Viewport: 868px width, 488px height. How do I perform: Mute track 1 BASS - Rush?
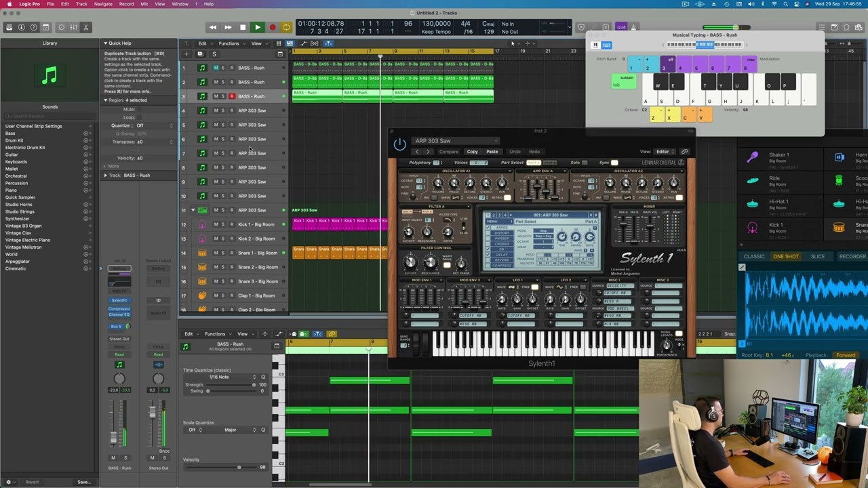pyautogui.click(x=216, y=68)
